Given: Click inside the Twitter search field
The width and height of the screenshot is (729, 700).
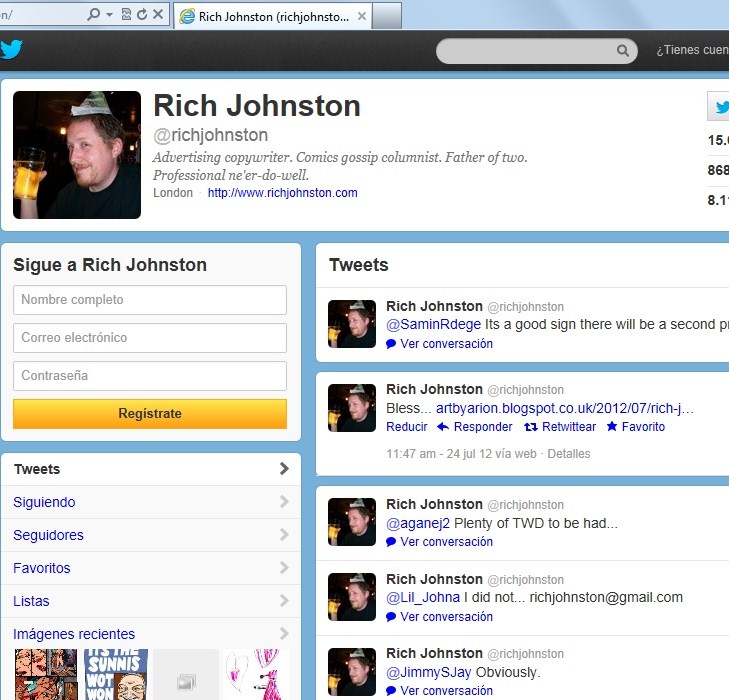Looking at the screenshot, I should coord(537,51).
